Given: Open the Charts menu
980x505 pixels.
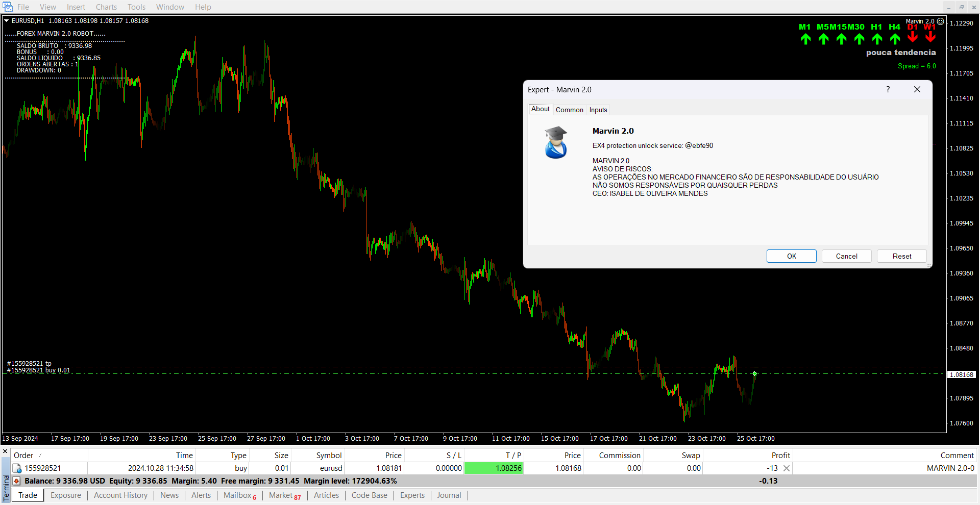Looking at the screenshot, I should point(106,7).
